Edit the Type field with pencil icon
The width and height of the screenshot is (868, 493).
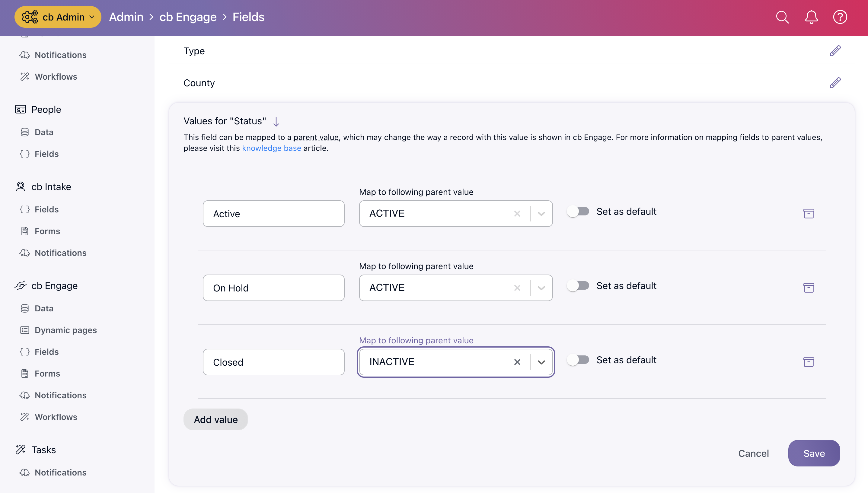[x=835, y=51]
